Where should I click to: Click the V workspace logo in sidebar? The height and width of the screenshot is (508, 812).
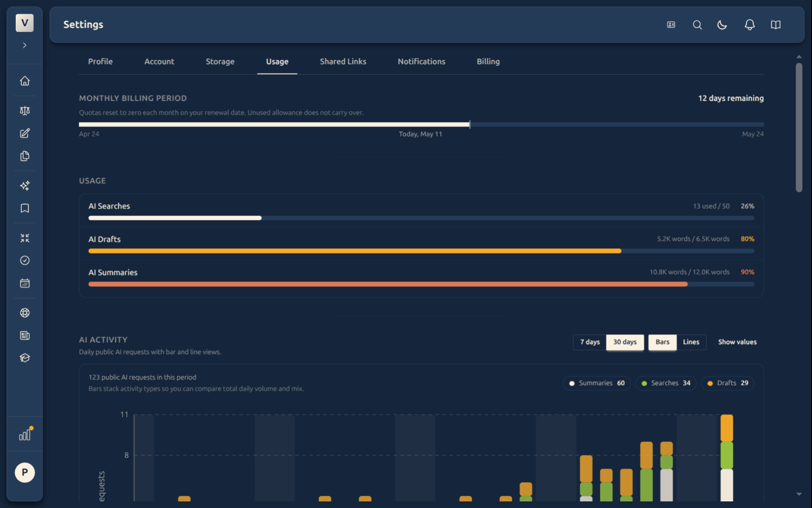click(x=24, y=23)
